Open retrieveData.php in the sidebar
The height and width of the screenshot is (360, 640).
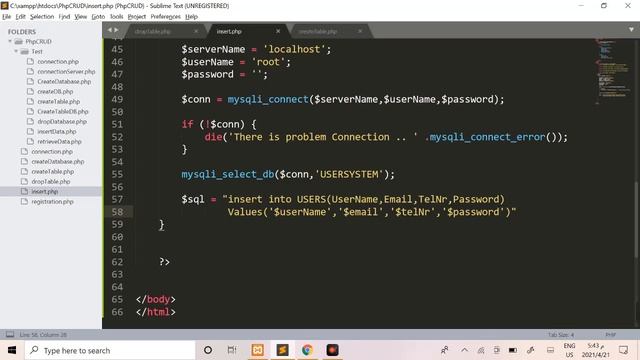point(59,142)
